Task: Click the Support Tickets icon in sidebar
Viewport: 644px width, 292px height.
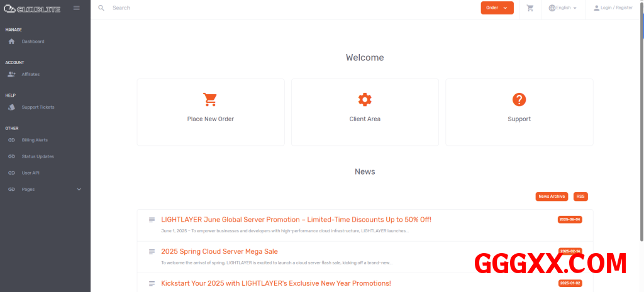Action: [11, 107]
